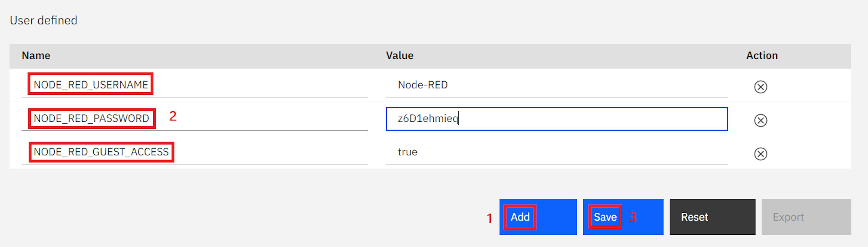The width and height of the screenshot is (868, 247).
Task: Save the user defined variables
Action: pyautogui.click(x=623, y=217)
